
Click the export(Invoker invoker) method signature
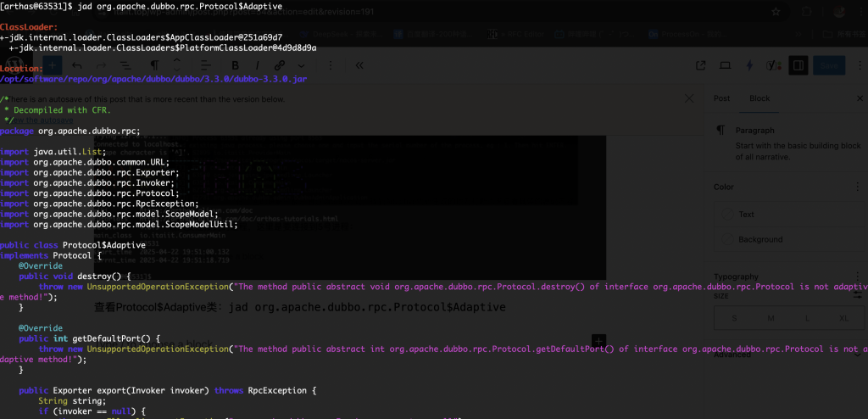point(167,391)
